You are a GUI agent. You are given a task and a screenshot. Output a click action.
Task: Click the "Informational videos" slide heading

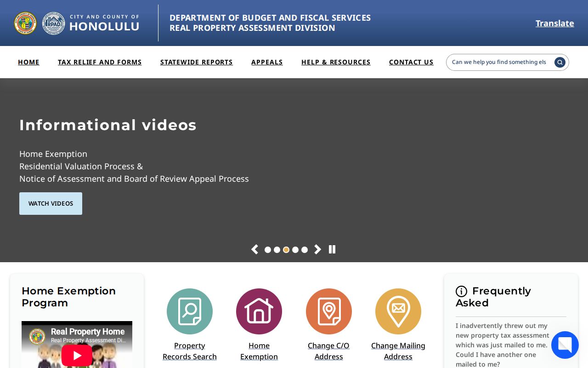[108, 125]
